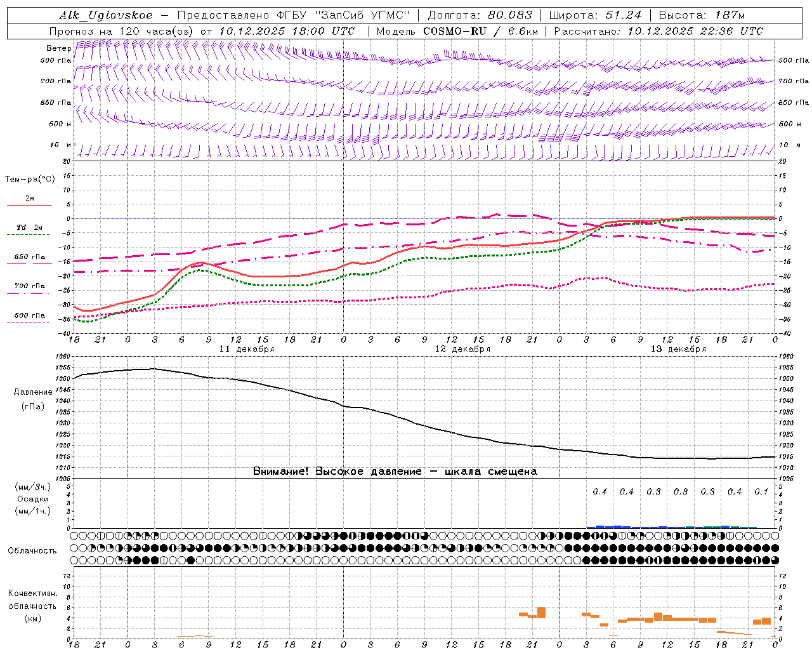Click the text Прогноз на 120 часа(ов)
The height and width of the screenshot is (650, 812).
122,31
